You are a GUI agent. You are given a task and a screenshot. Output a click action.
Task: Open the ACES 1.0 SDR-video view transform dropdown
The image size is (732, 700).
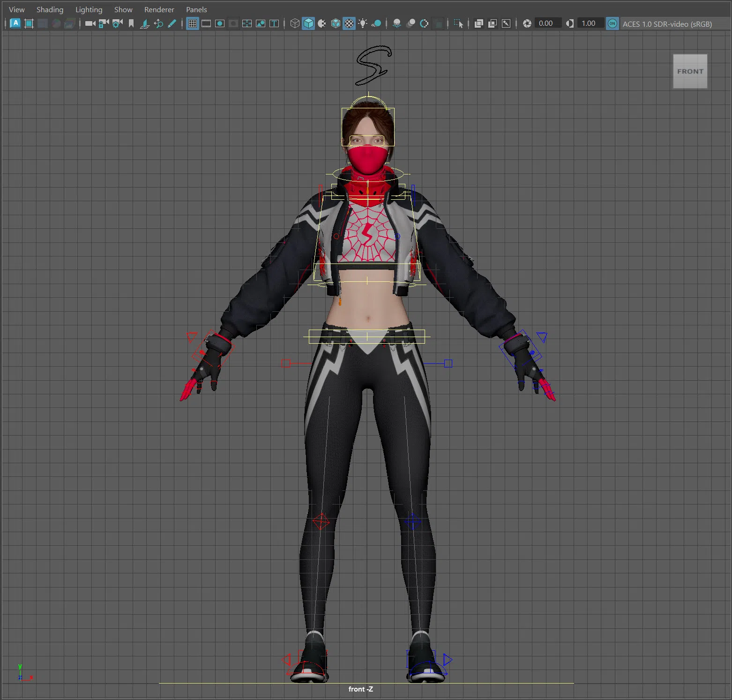(667, 24)
